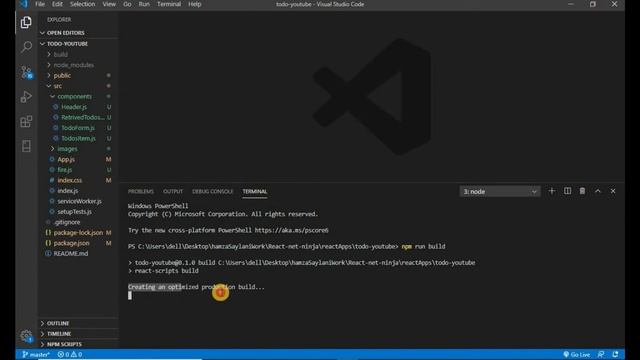Image resolution: width=640 pixels, height=360 pixels.
Task: Click the master branch status bar item
Action: coord(36,354)
